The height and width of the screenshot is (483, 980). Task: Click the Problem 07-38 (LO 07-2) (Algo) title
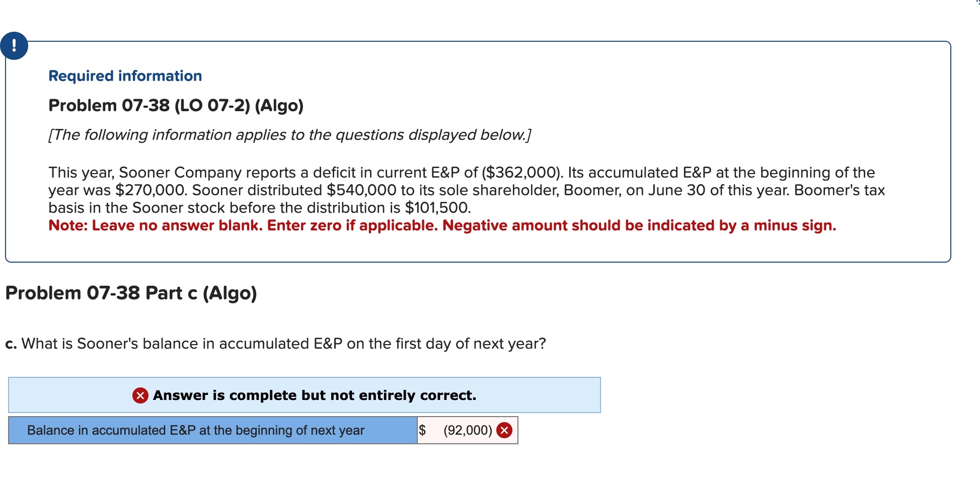(x=176, y=105)
